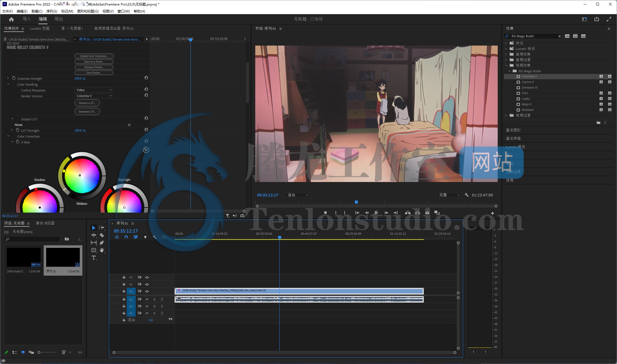Open timeline display settings wrench
The height and width of the screenshot is (364, 617).
click(155, 237)
